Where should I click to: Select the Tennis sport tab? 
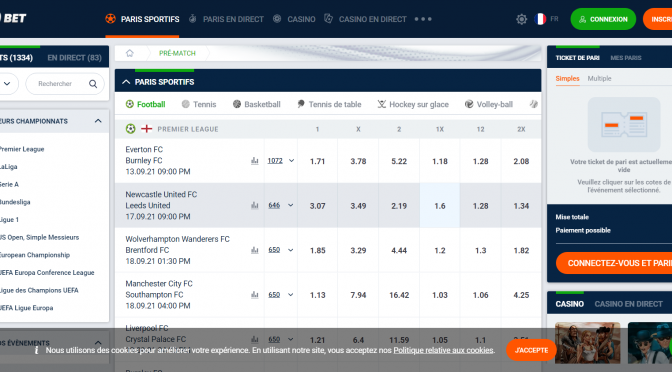(199, 104)
